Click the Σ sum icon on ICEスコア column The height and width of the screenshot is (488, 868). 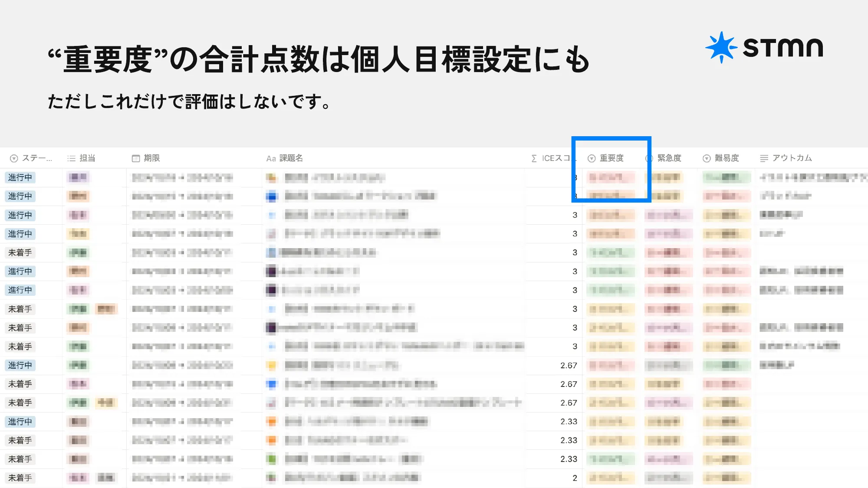[x=533, y=158]
